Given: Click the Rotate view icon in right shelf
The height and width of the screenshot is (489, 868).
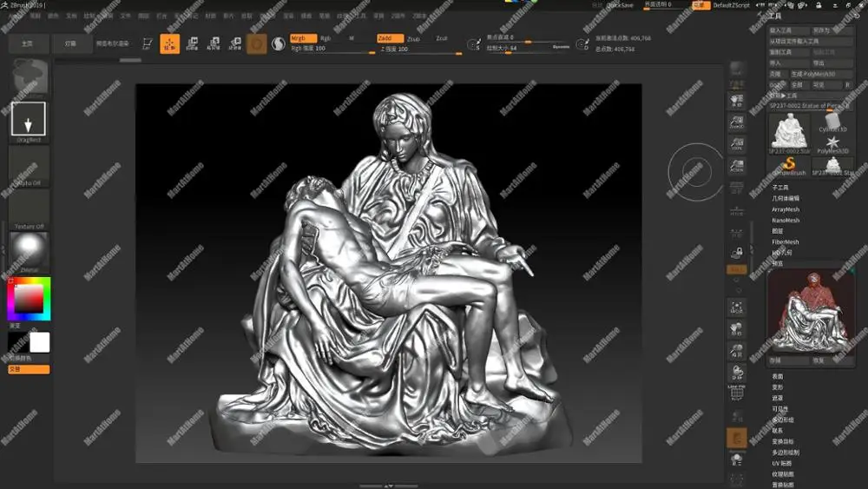Looking at the screenshot, I should pyautogui.click(x=737, y=372).
